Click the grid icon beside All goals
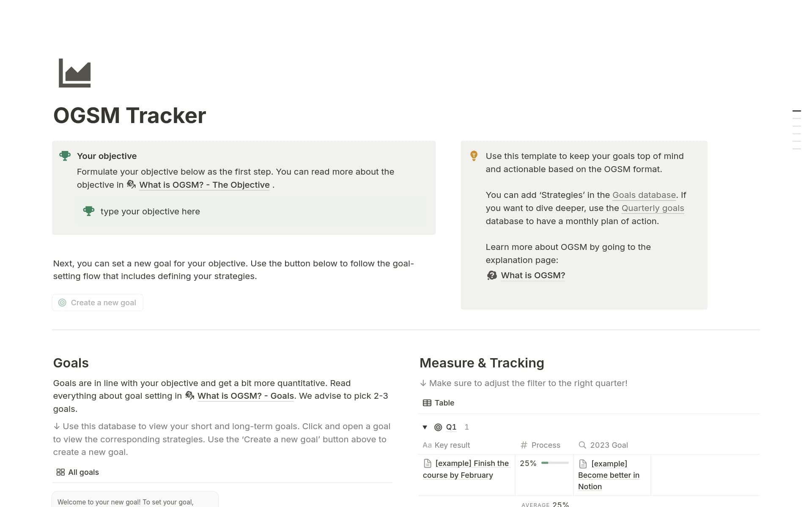812x507 pixels. coord(60,472)
